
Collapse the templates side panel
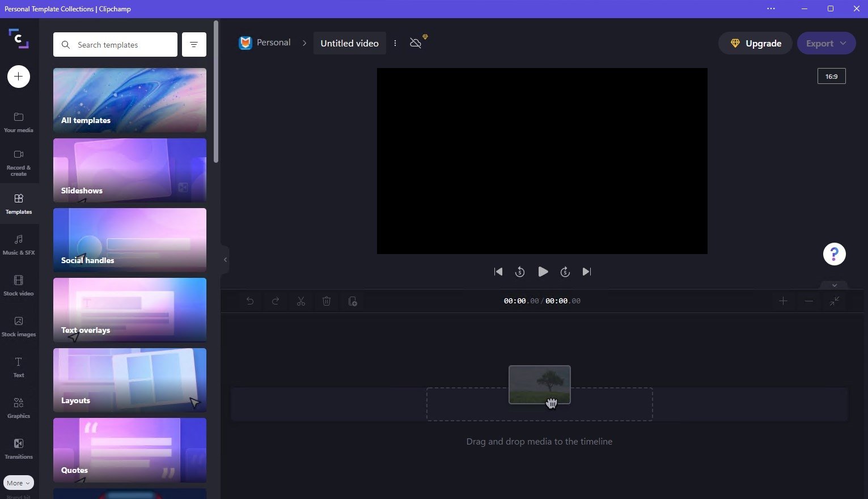click(x=225, y=260)
